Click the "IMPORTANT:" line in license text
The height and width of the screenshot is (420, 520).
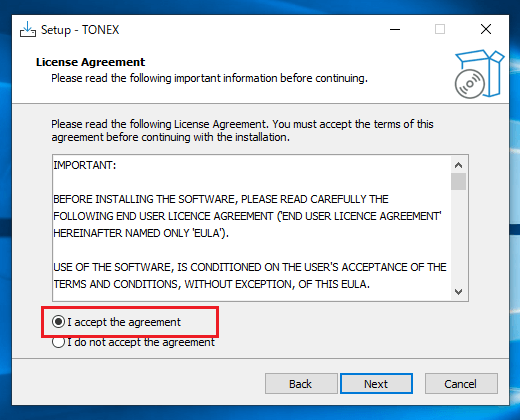pos(85,165)
